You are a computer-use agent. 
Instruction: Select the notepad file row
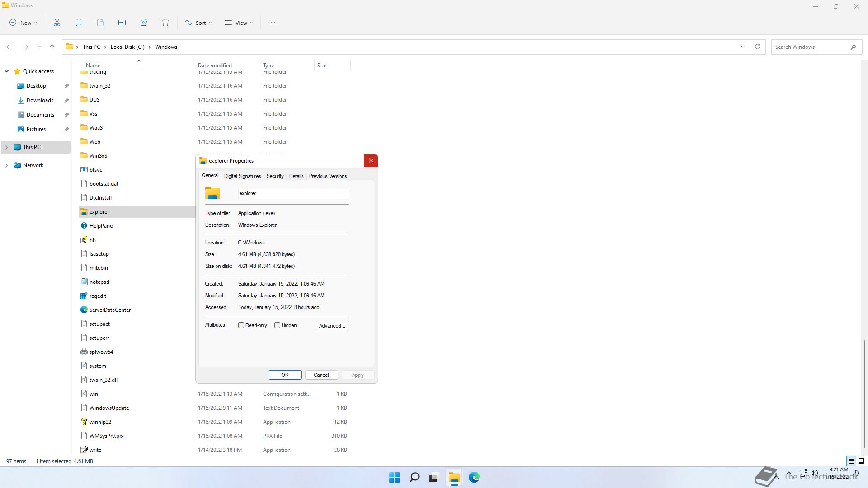[99, 282]
